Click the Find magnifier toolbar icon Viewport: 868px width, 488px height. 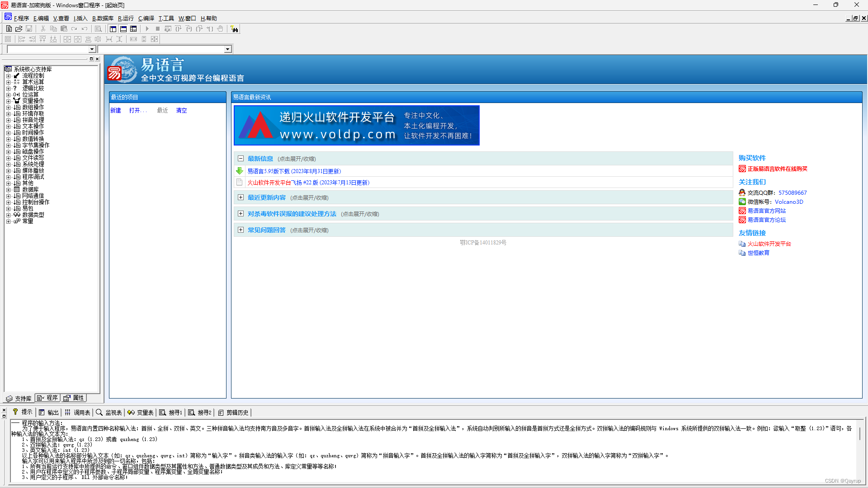(98, 28)
